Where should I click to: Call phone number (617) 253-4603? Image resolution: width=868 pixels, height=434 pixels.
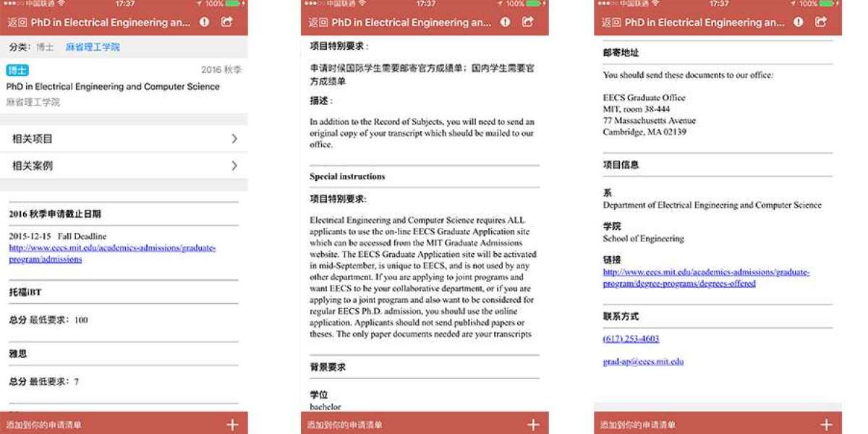point(631,339)
